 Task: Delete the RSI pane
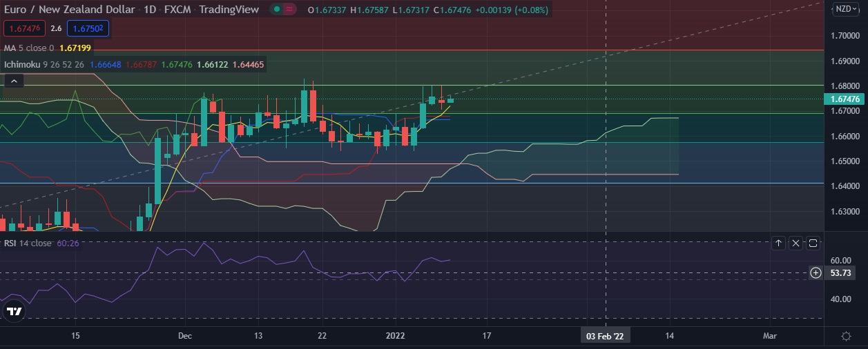(795, 243)
